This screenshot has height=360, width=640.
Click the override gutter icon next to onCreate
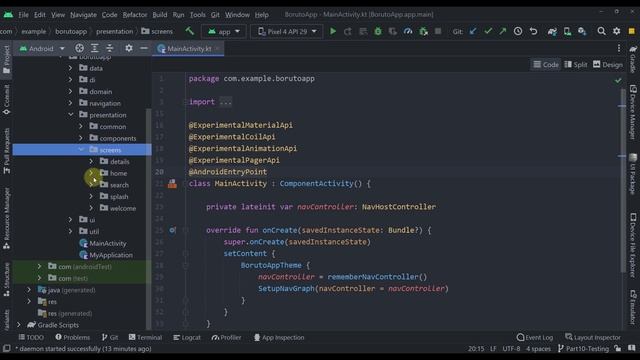click(172, 230)
